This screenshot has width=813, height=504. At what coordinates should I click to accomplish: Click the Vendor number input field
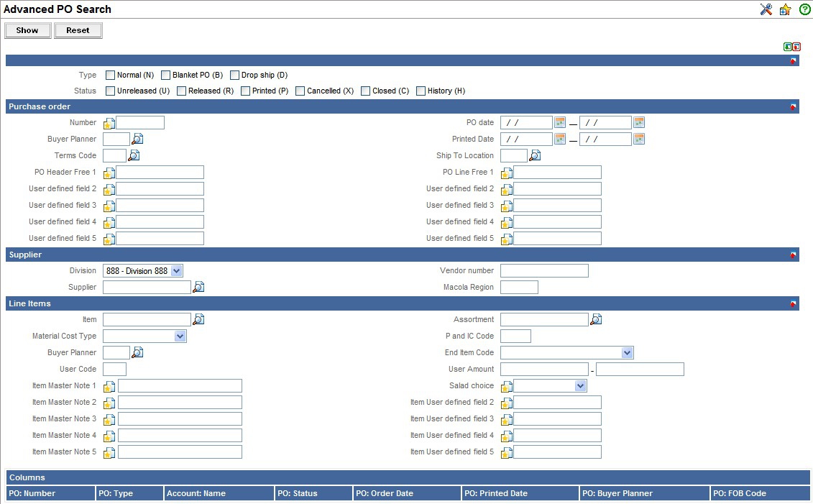[544, 271]
